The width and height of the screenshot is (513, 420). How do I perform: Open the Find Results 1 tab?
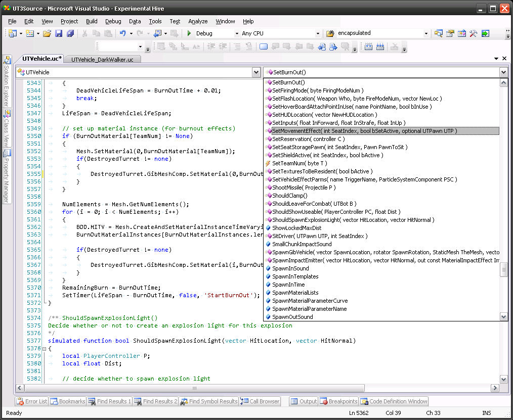click(x=110, y=401)
